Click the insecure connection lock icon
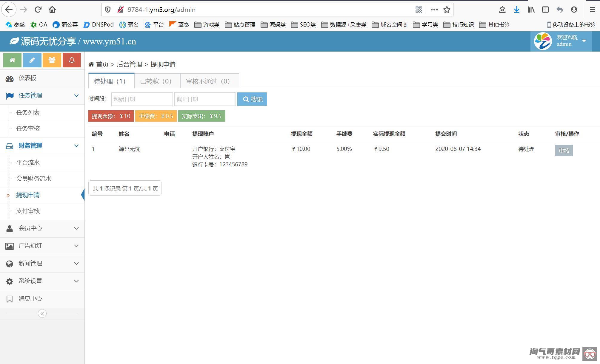This screenshot has height=364, width=600. click(121, 10)
